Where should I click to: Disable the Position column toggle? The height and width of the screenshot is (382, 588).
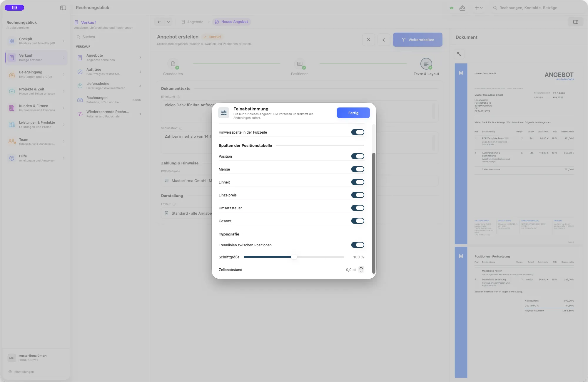[358, 156]
